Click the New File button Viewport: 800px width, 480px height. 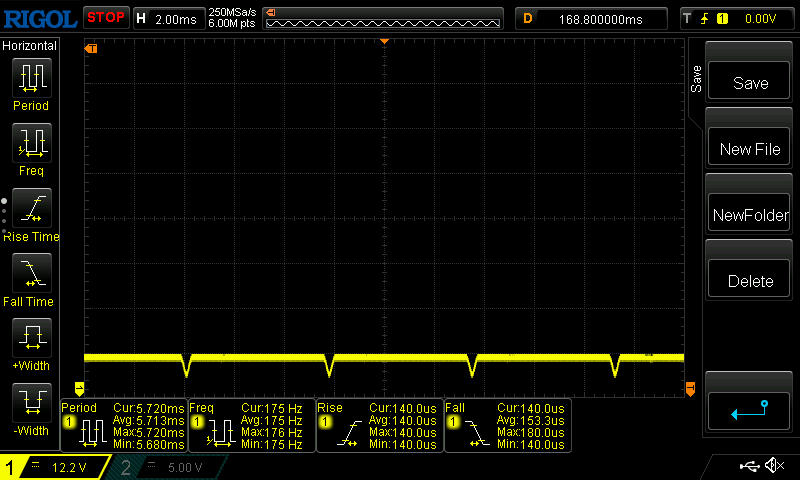[749, 148]
